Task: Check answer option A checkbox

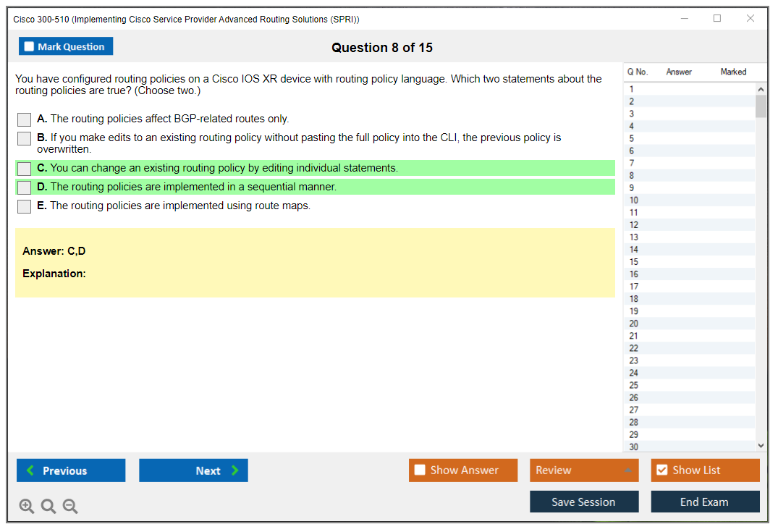Action: click(x=25, y=119)
